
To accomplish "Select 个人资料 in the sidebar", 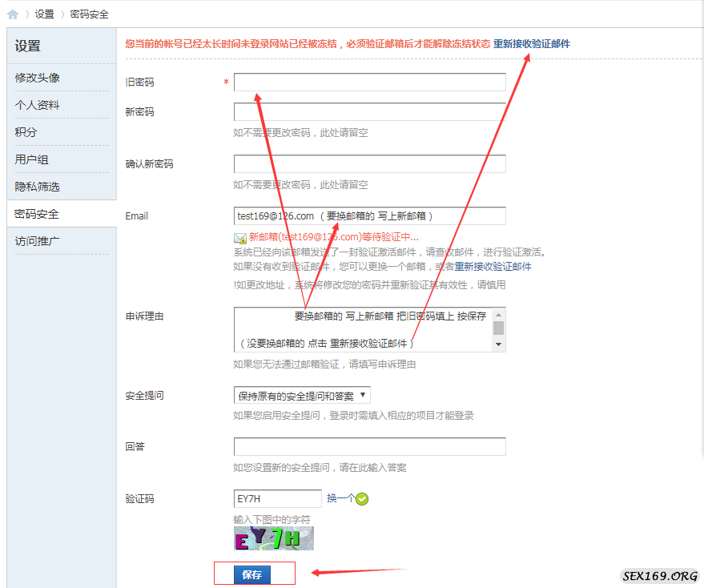I will tap(38, 105).
